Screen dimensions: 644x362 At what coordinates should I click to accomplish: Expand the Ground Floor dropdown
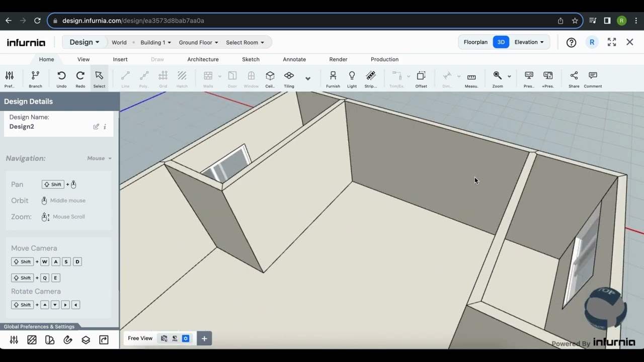pos(198,43)
